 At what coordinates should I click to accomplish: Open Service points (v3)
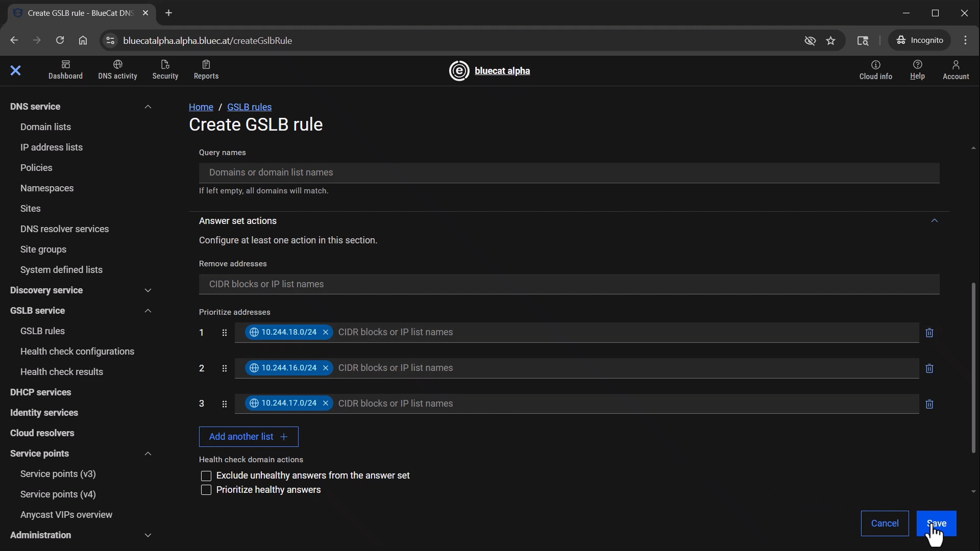tap(58, 474)
